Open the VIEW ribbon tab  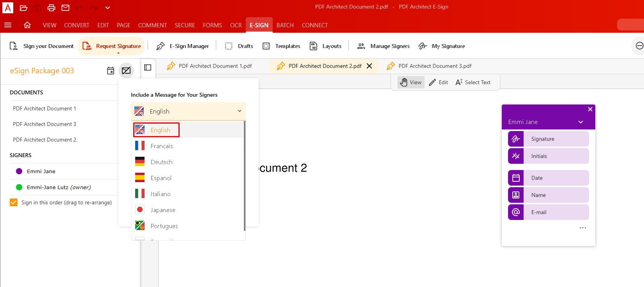coord(49,25)
